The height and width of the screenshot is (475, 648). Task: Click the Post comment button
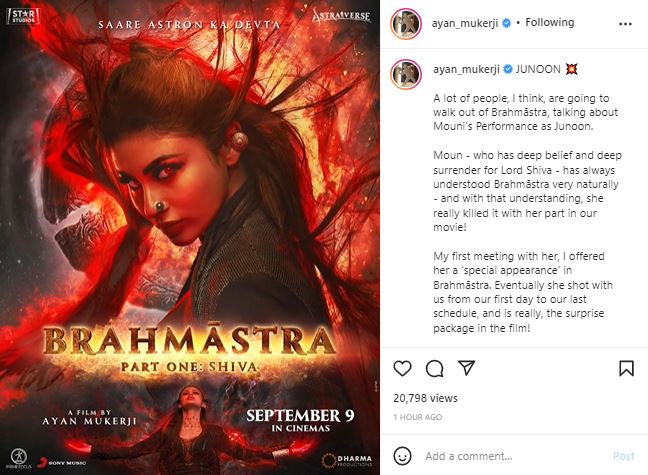(624, 456)
